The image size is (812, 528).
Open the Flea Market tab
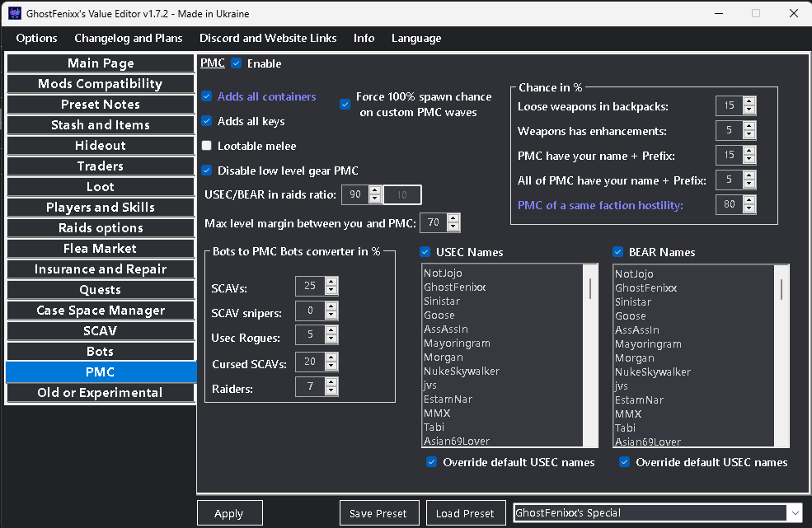(x=101, y=249)
